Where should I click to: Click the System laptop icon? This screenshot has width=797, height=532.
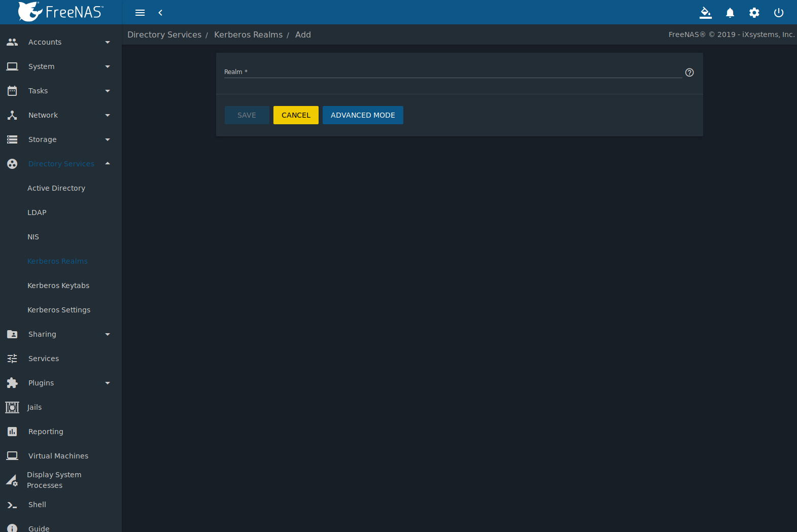12,66
